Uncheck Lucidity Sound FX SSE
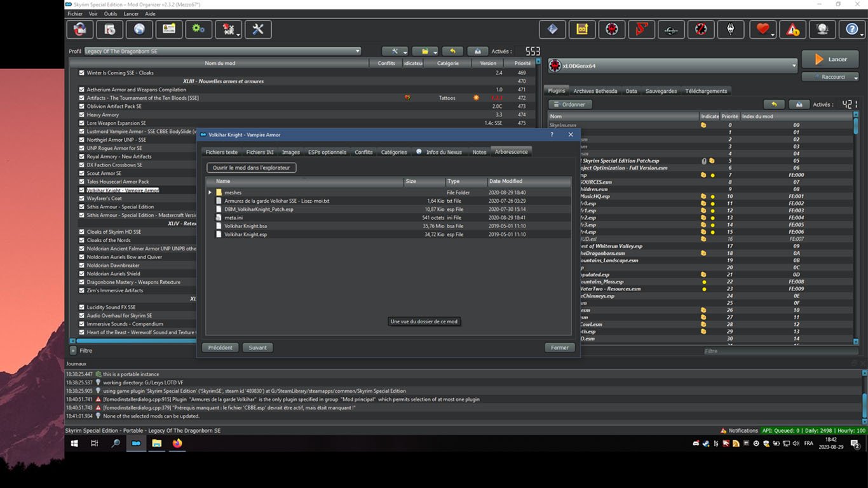The width and height of the screenshot is (868, 488). (x=81, y=308)
